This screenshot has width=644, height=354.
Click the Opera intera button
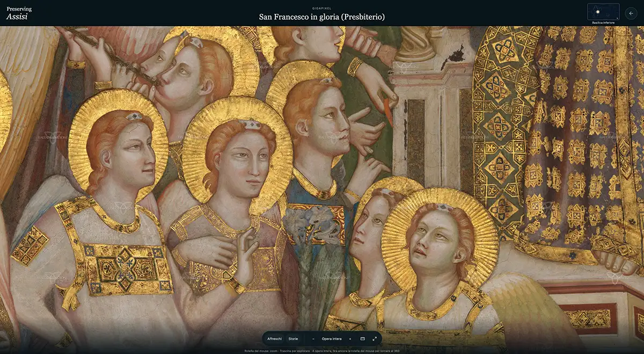click(332, 339)
